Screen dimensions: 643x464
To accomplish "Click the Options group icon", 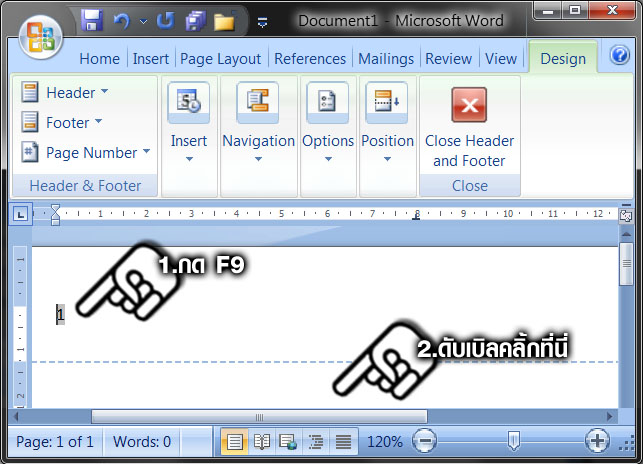I will (328, 102).
